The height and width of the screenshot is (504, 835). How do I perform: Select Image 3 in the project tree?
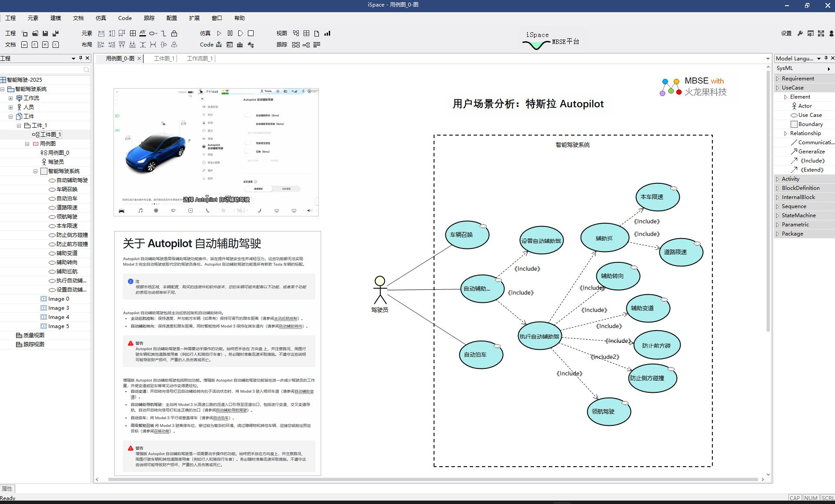(55, 308)
